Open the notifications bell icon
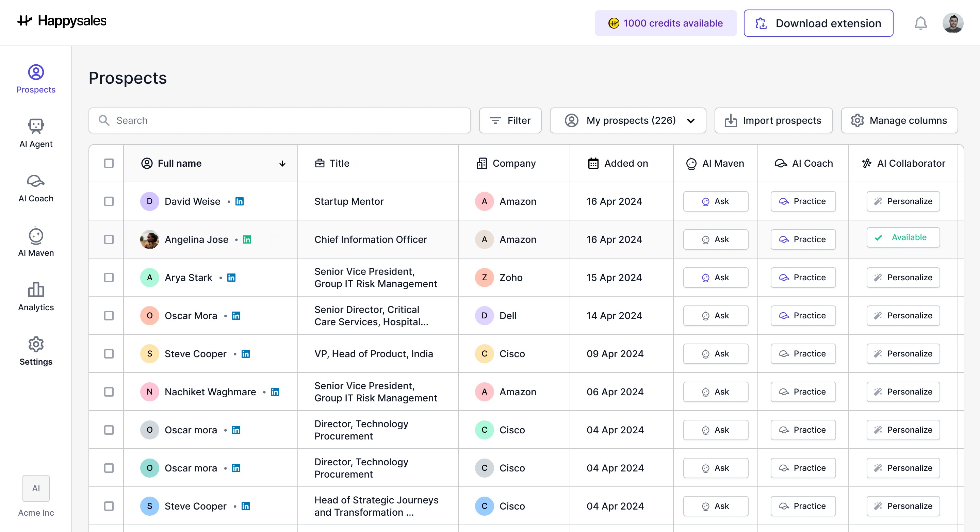 click(x=920, y=23)
